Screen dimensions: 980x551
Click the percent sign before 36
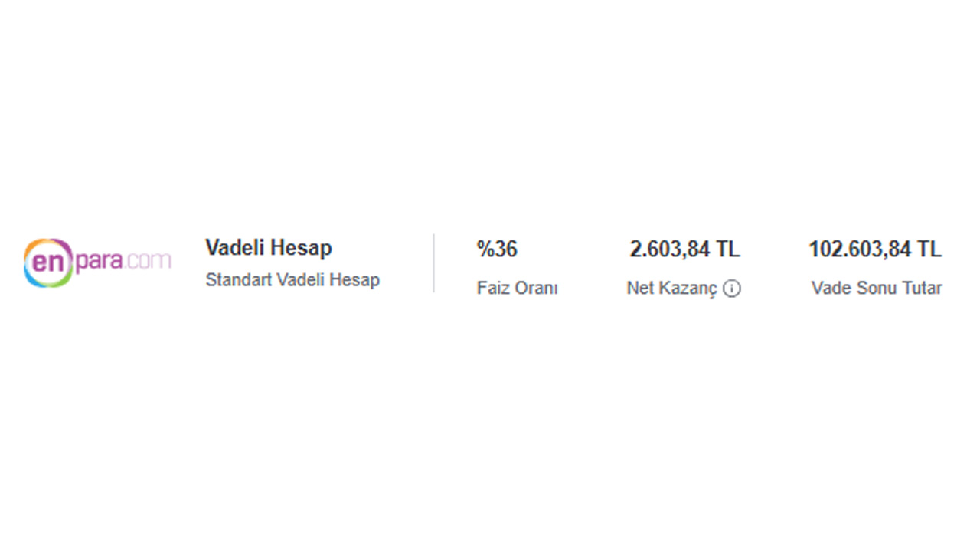pyautogui.click(x=485, y=249)
